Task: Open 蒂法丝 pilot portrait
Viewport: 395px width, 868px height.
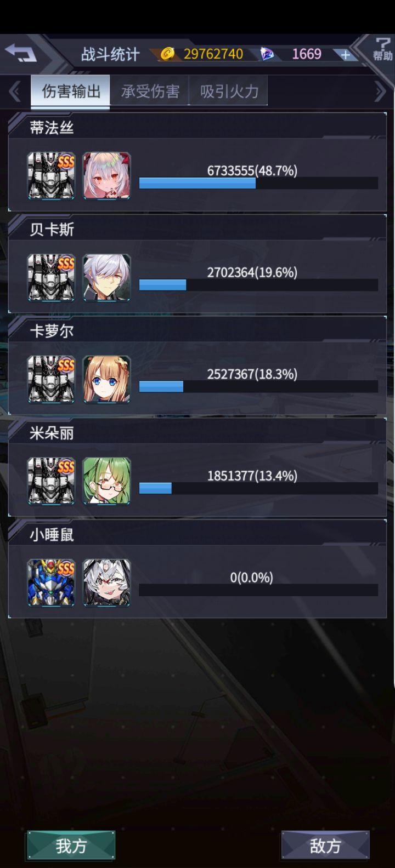Action: click(x=106, y=176)
